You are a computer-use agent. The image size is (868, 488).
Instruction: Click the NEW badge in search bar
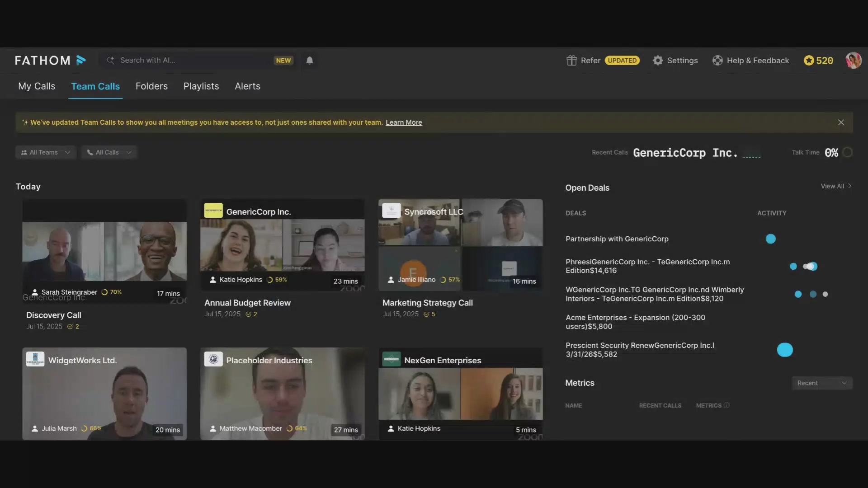tap(283, 61)
